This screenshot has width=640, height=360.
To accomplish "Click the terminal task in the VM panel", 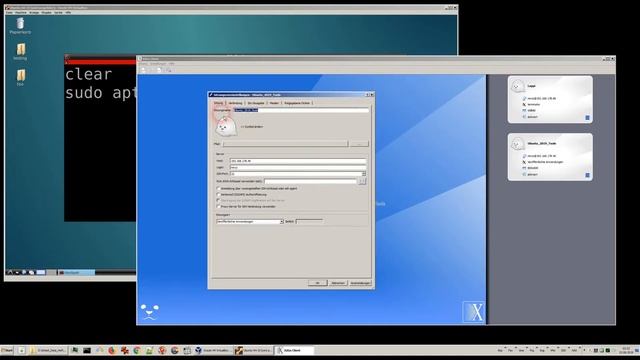I will click(76, 273).
